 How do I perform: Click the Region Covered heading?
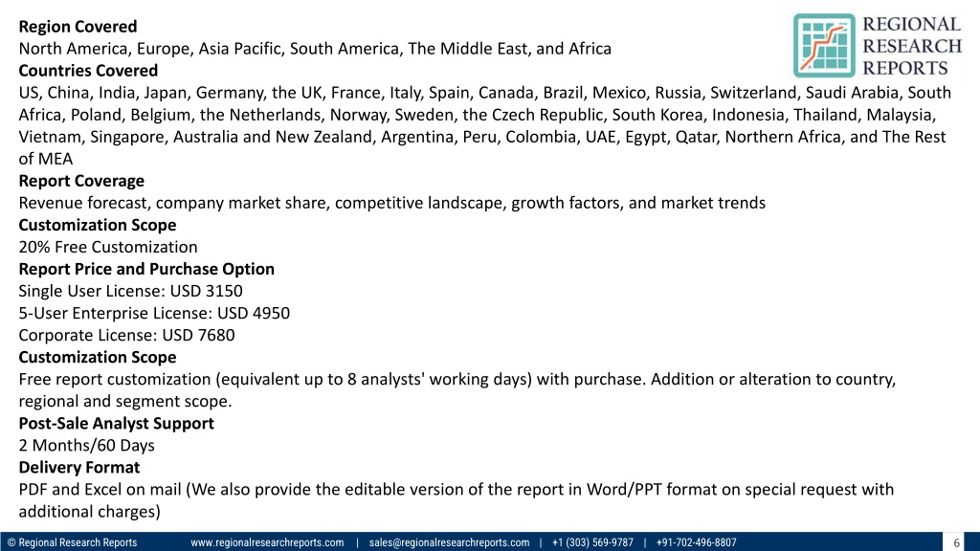coord(78,27)
